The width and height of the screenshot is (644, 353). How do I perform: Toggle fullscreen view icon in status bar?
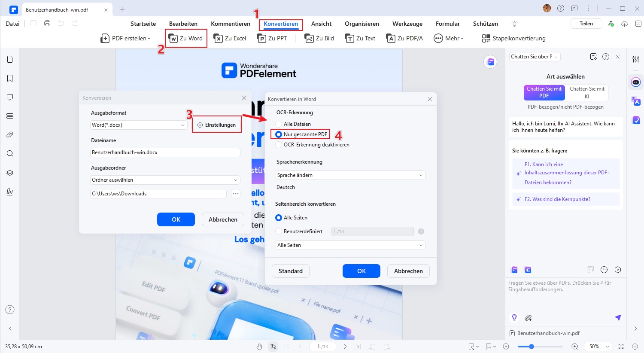pos(621,347)
